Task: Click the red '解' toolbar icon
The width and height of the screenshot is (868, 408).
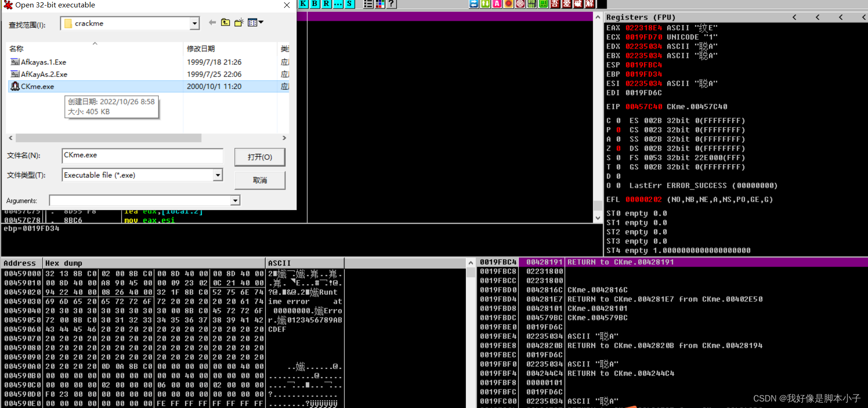Action: (589, 4)
